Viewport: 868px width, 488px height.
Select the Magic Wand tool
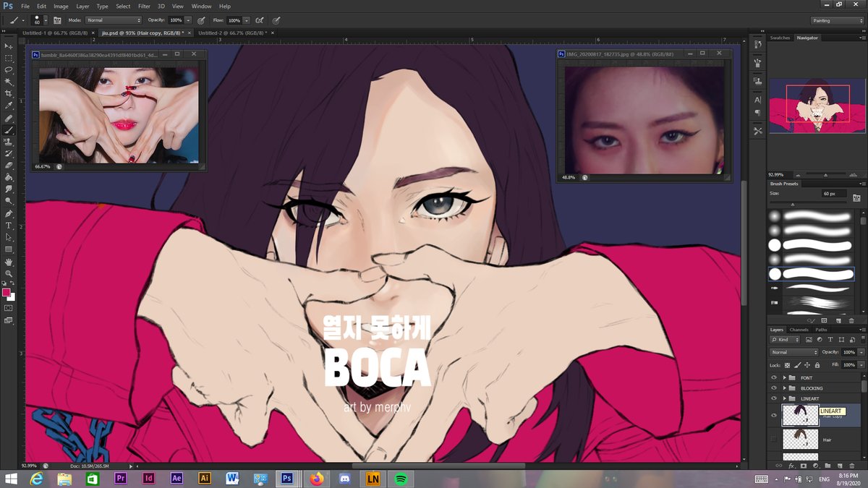(9, 82)
